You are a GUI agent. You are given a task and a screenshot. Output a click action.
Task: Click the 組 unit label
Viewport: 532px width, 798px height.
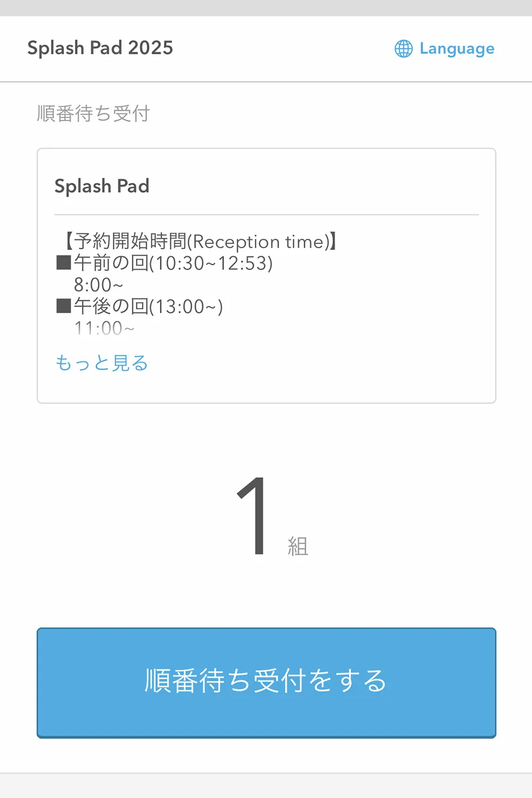pyautogui.click(x=298, y=546)
